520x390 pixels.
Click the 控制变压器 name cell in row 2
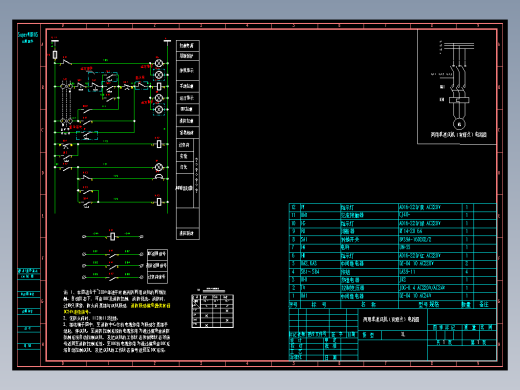pyautogui.click(x=369, y=288)
